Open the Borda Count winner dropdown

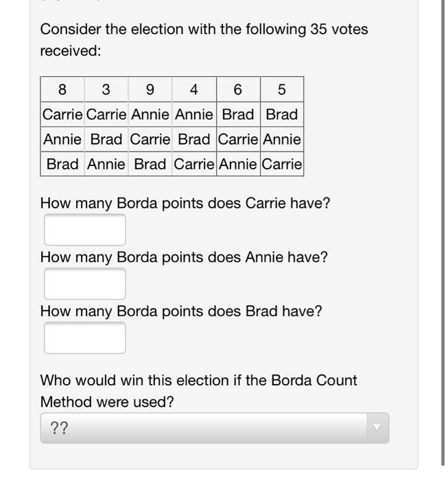point(215,428)
